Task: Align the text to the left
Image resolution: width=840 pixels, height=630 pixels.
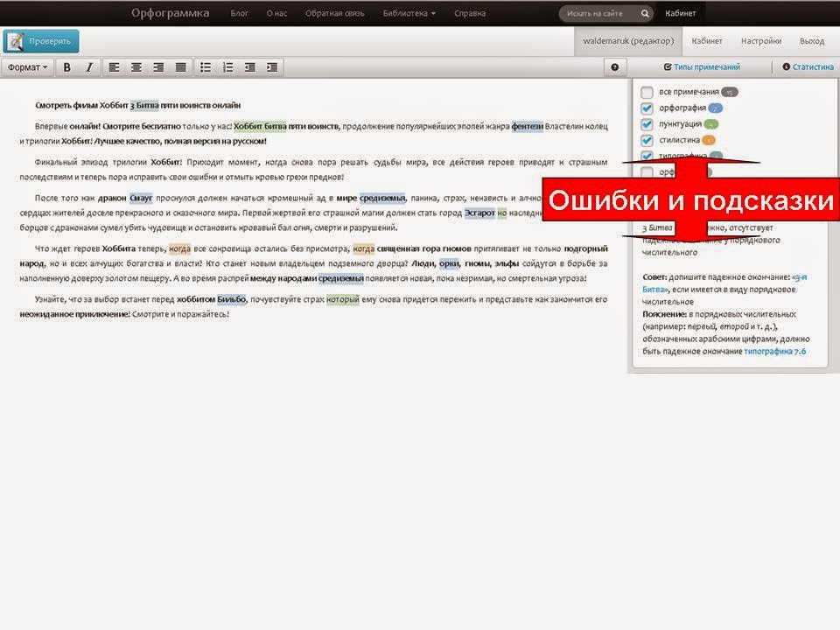Action: [x=114, y=67]
